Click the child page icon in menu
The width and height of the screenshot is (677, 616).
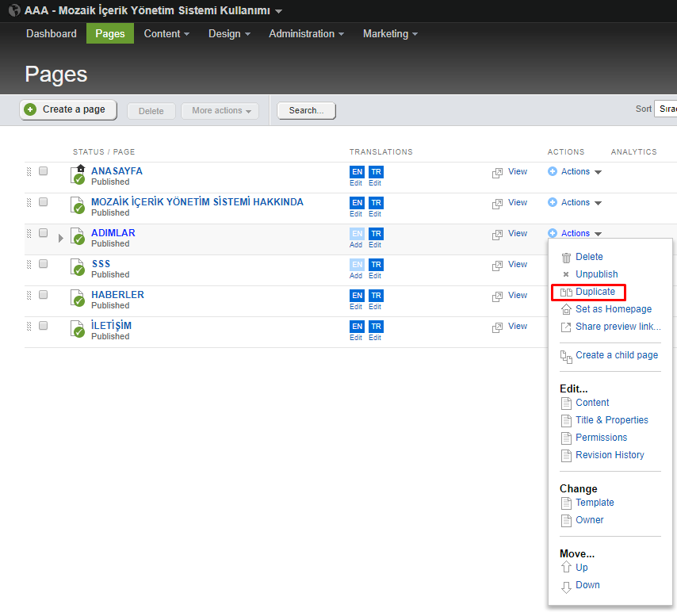tap(566, 357)
